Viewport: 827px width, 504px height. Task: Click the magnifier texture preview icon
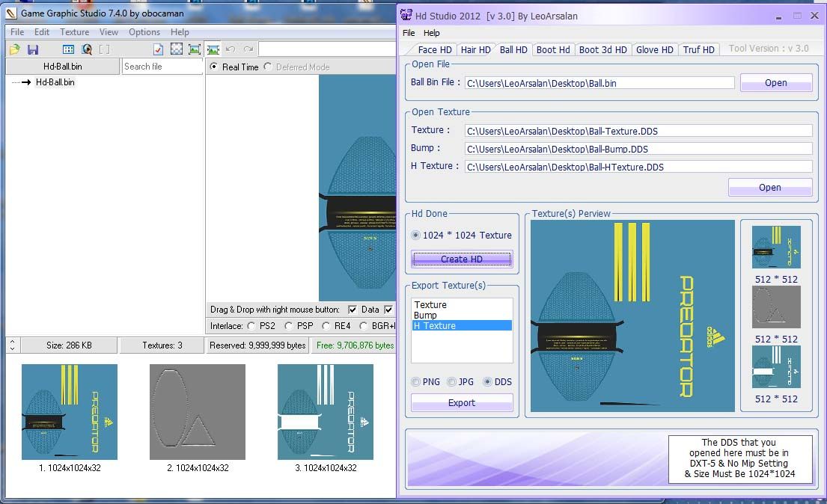pos(87,49)
